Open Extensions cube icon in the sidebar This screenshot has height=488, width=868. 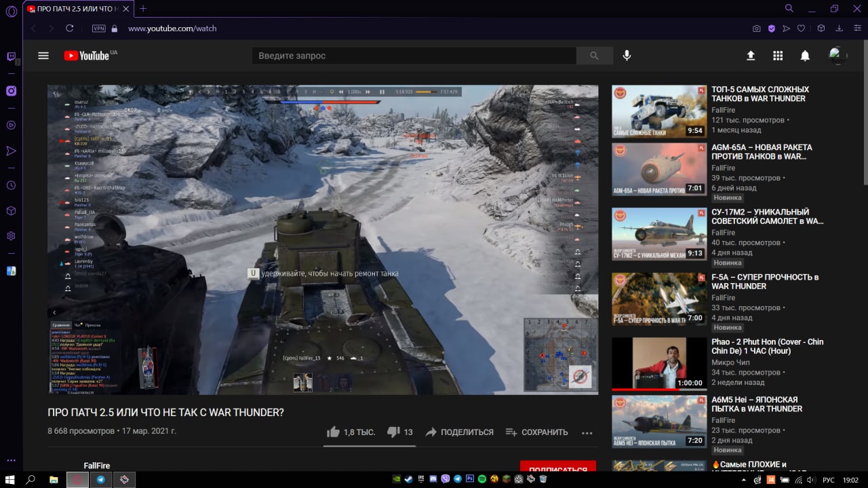click(x=11, y=210)
